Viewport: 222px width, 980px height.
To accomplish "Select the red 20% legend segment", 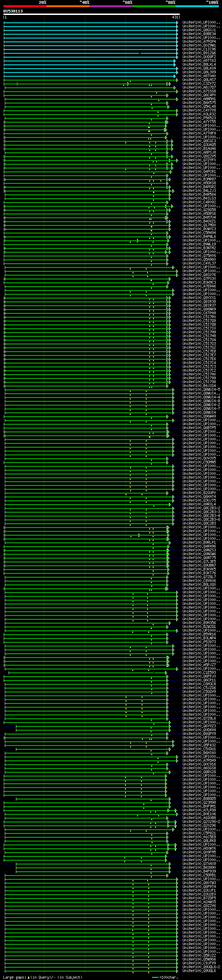I will click(25, 6).
